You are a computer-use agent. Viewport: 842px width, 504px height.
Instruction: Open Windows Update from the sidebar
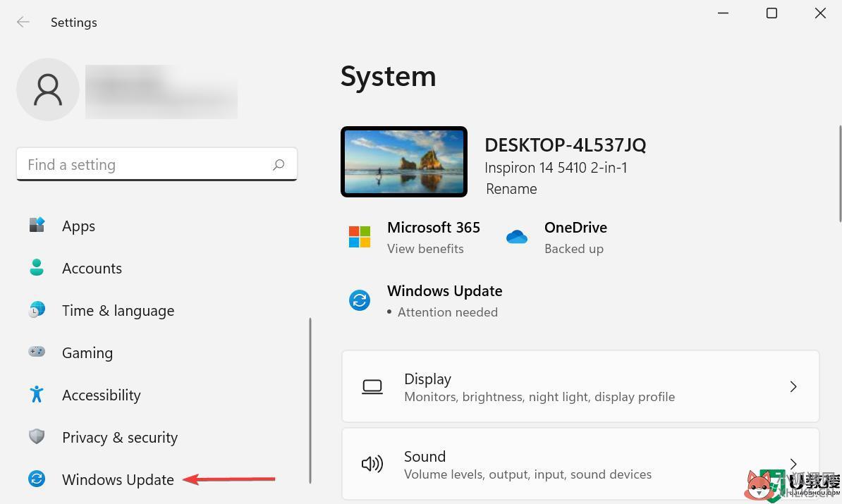pyautogui.click(x=118, y=480)
